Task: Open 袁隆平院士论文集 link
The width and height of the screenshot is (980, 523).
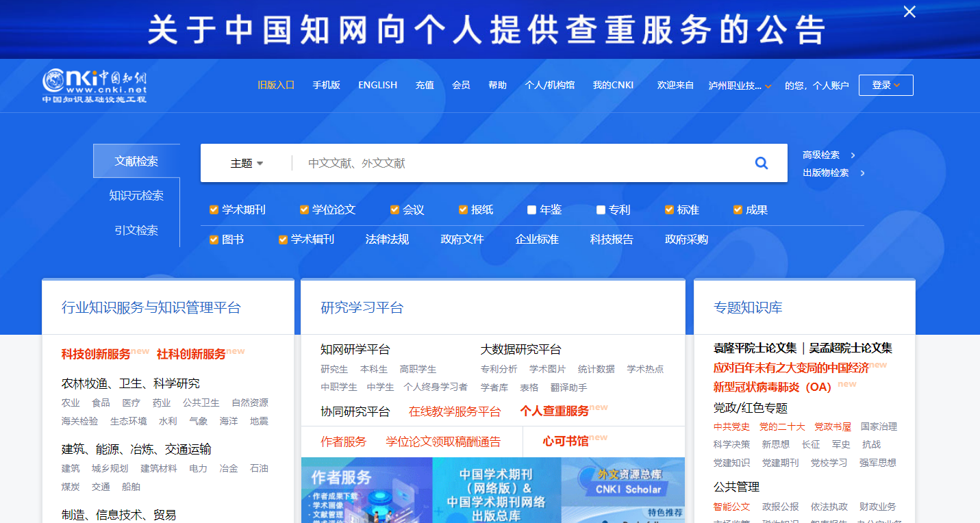Action: tap(755, 348)
